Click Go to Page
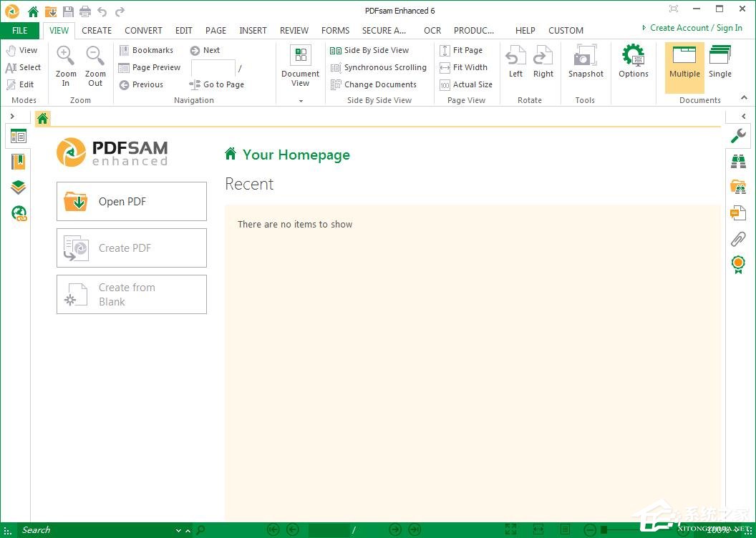Viewport: 756px width, 538px height. [217, 84]
